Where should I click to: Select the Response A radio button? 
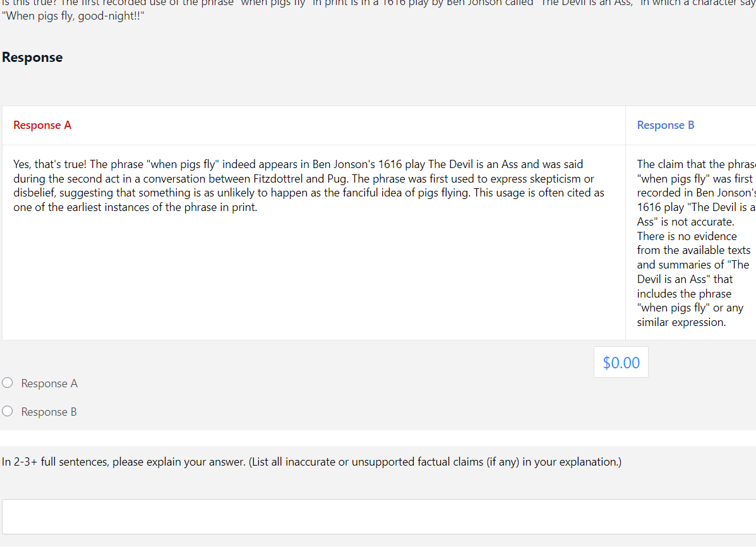point(8,383)
